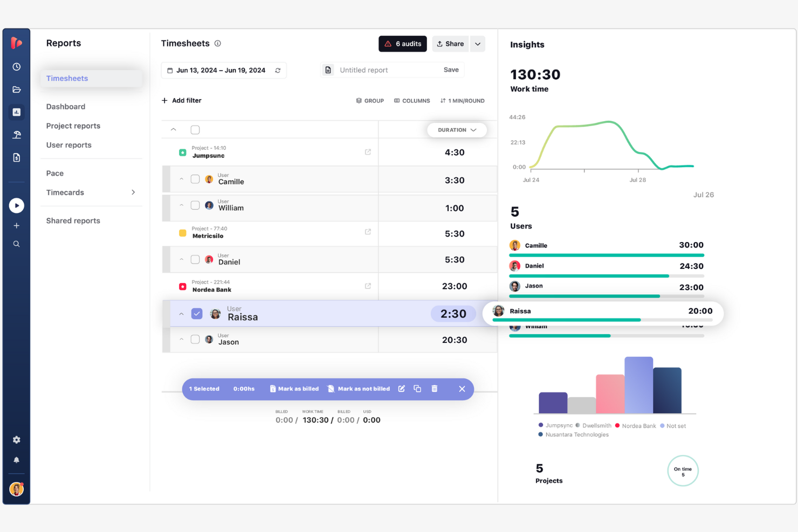
Task: Open the Jun 13 – Jun 19, 2024 date range
Action: [x=223, y=71]
